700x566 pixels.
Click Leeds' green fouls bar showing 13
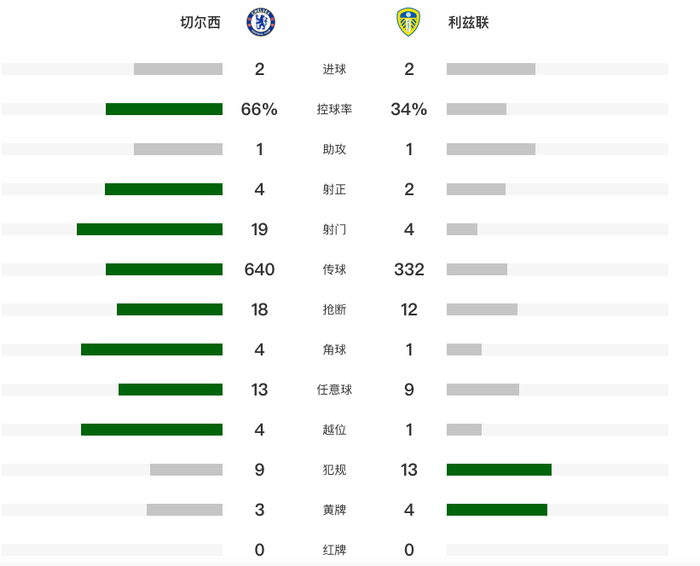[x=499, y=469]
